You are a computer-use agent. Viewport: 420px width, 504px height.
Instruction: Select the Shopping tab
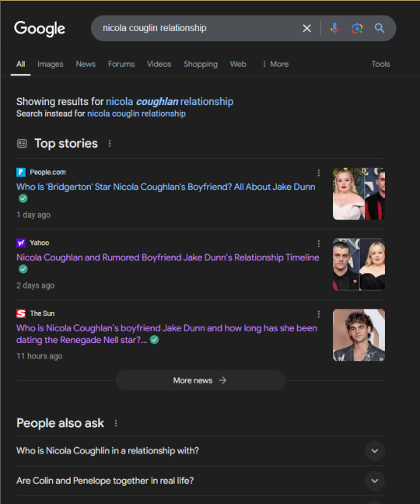coord(201,64)
